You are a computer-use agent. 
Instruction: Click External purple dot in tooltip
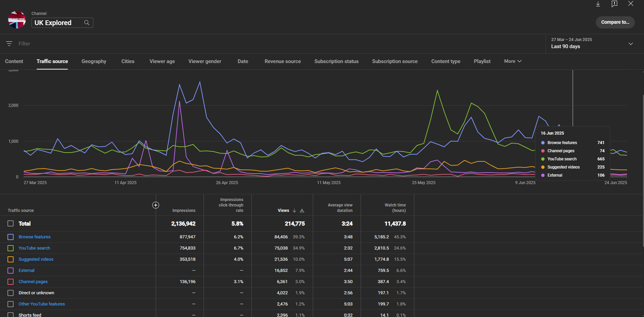point(543,175)
